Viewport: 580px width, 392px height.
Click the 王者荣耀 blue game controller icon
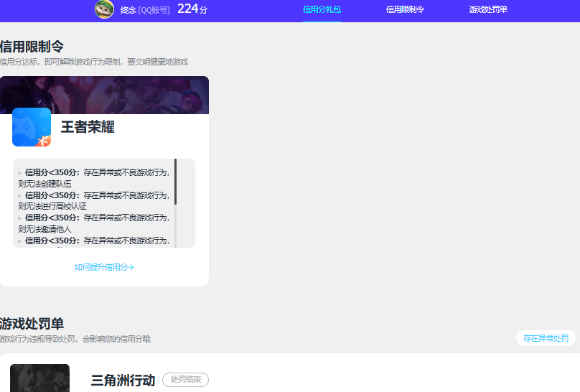(32, 127)
